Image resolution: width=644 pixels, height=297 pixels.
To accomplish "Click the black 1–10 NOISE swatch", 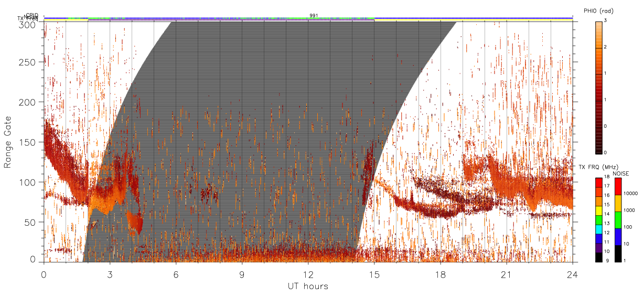I will [x=617, y=253].
